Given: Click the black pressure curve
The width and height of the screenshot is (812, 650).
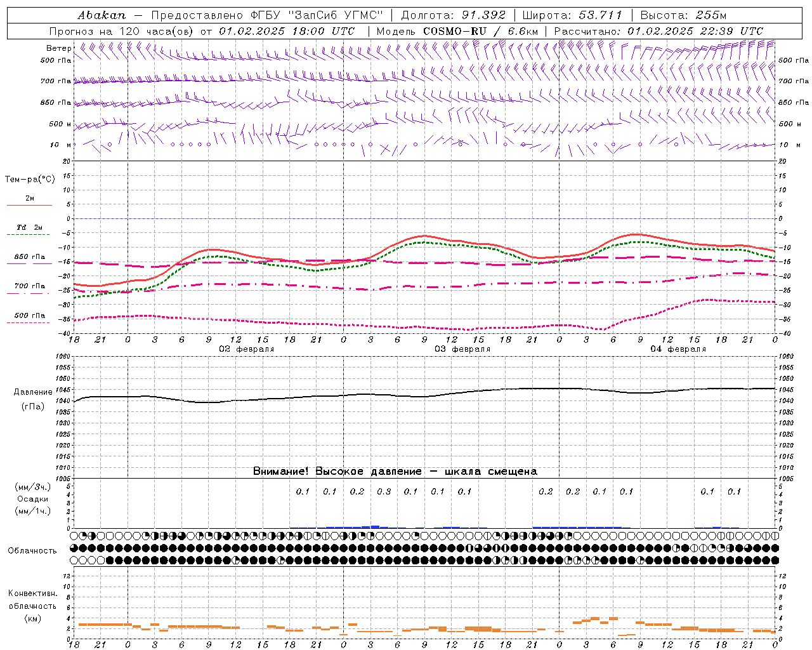Looking at the screenshot, I should (424, 396).
